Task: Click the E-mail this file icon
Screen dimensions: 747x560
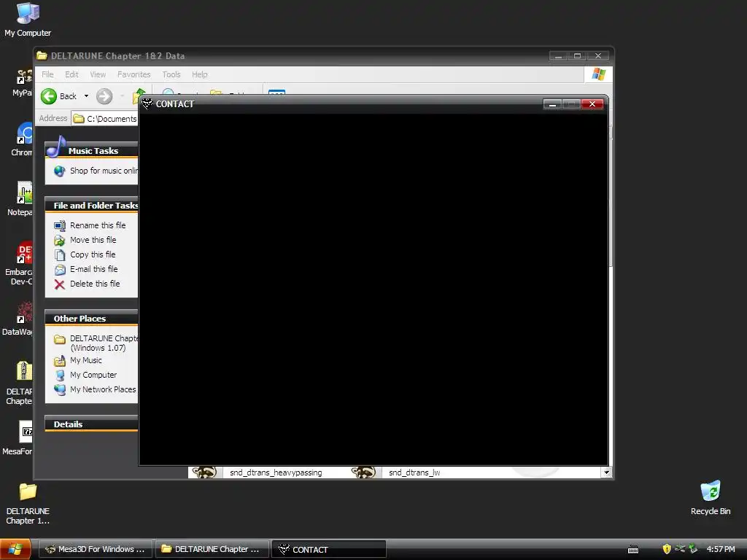Action: click(60, 270)
